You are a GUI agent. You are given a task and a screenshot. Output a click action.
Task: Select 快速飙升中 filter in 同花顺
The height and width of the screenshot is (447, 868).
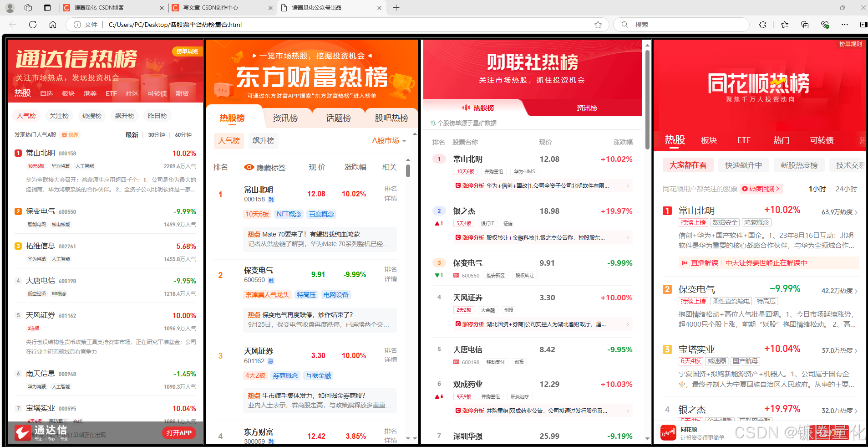click(x=743, y=165)
